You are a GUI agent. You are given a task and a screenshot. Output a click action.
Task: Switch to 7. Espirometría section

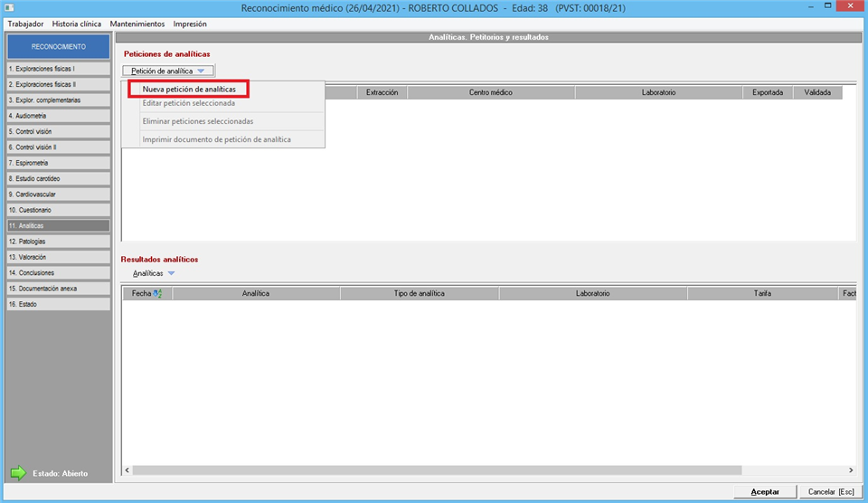(58, 163)
